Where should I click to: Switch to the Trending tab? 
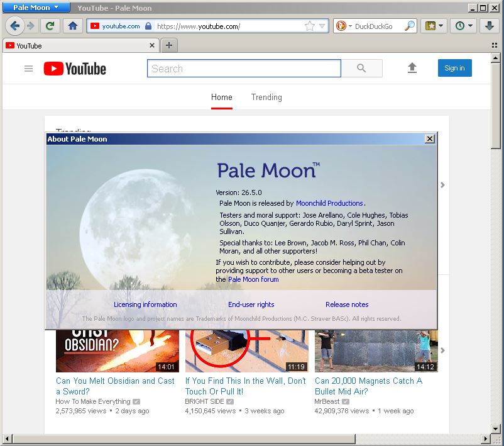pyautogui.click(x=266, y=98)
